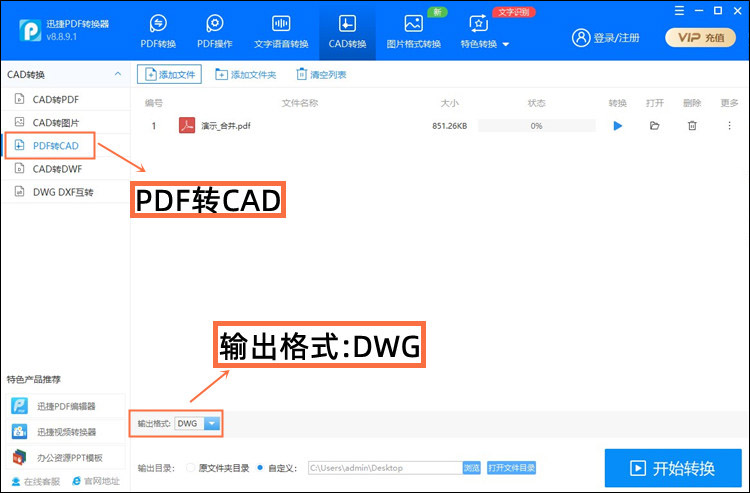
Task: Start conversion with the blue play icon
Action: (618, 126)
